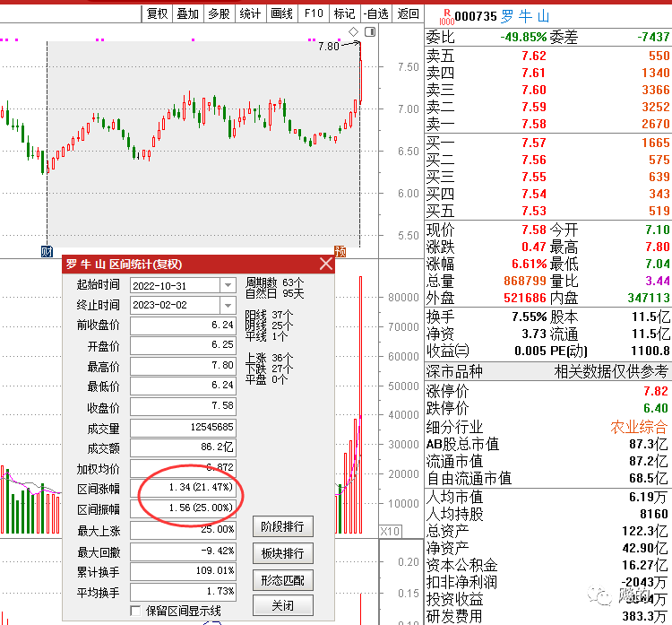Click the 标记 mark toolbar item
Image resolution: width=672 pixels, height=625 pixels.
[345, 13]
